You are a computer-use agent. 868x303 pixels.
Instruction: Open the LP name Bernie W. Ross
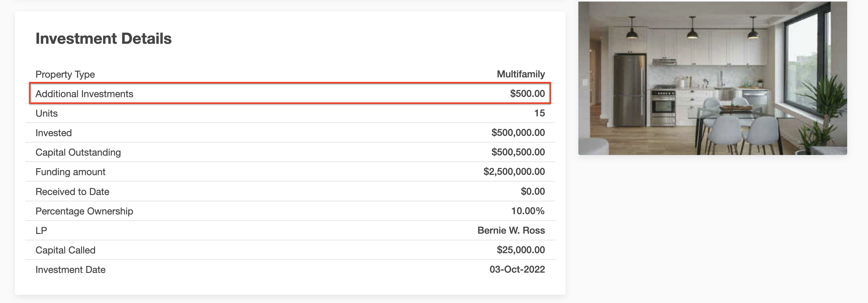[511, 230]
